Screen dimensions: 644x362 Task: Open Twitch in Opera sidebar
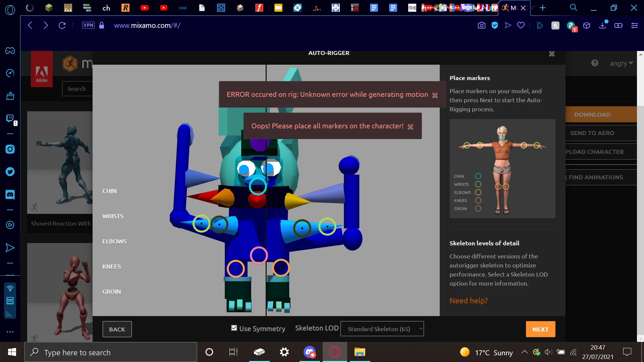coord(10,118)
